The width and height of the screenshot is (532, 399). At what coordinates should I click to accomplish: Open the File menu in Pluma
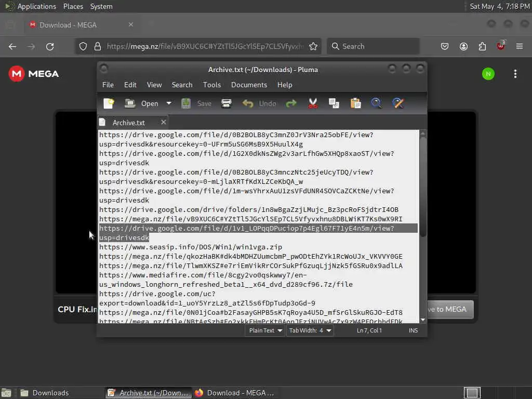pyautogui.click(x=108, y=85)
